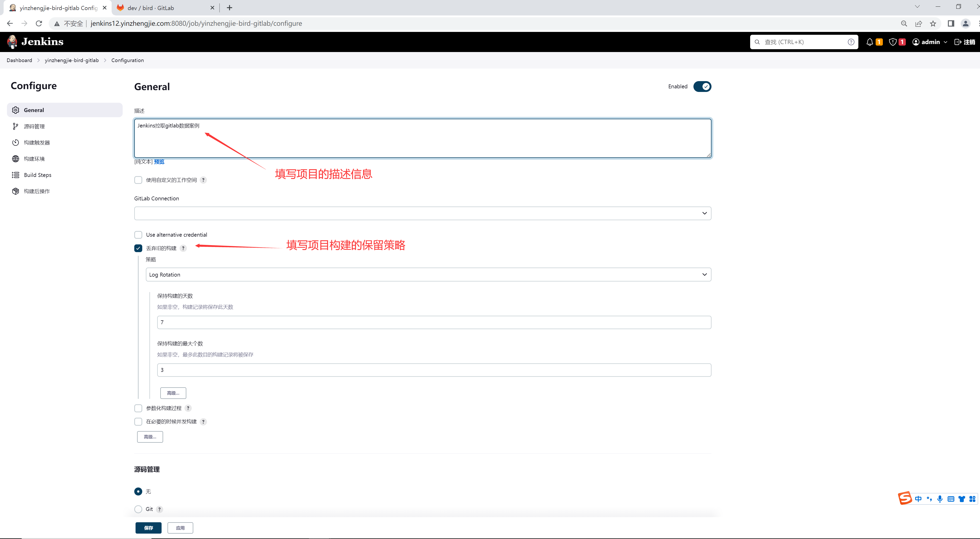Screen dimensions: 980x539
Task: Toggle the Enabled project switch
Action: 702,87
